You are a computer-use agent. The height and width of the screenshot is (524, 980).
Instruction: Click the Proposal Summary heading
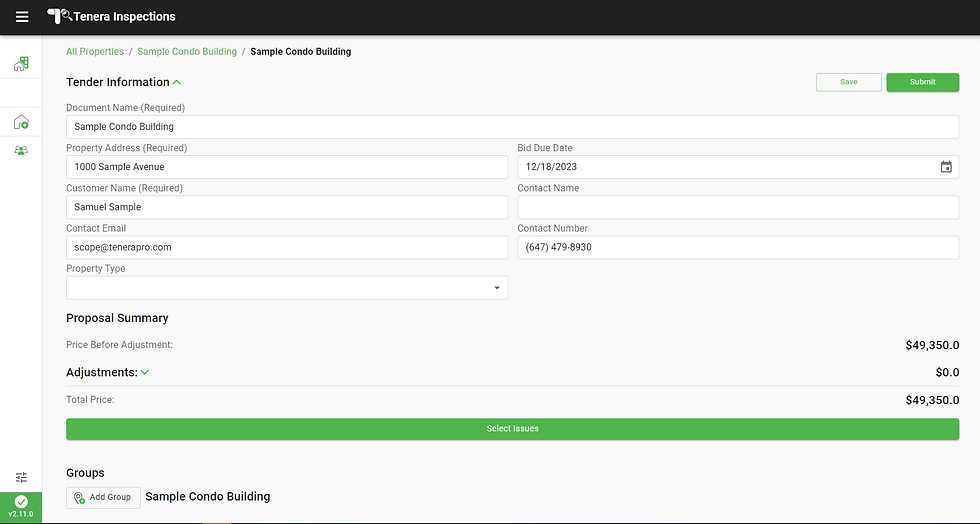118,318
